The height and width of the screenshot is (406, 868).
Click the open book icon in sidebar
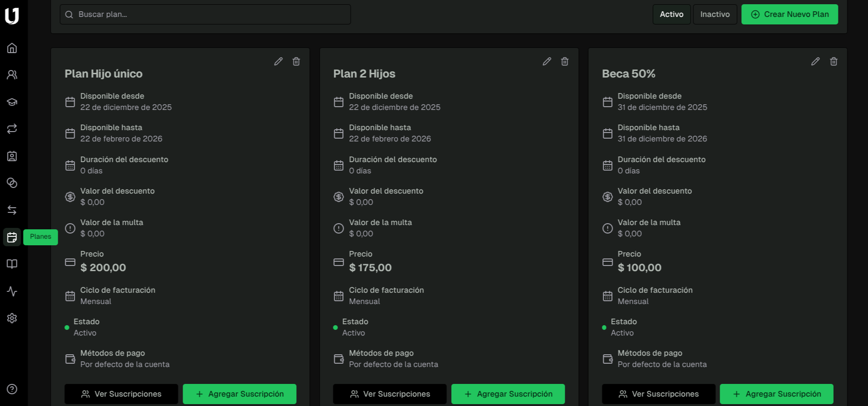pos(12,264)
